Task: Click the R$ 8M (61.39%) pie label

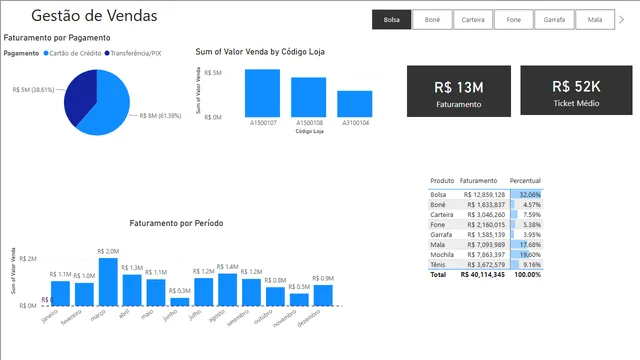Action: [x=160, y=116]
